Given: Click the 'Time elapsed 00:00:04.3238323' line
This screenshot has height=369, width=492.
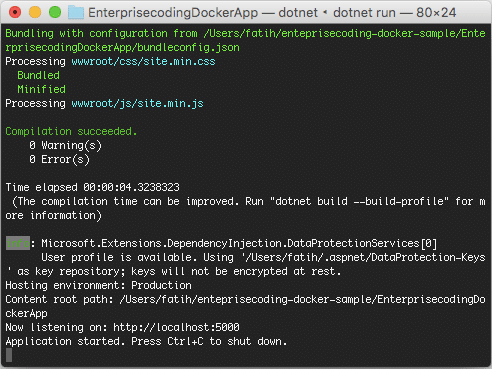Looking at the screenshot, I should pyautogui.click(x=92, y=187).
